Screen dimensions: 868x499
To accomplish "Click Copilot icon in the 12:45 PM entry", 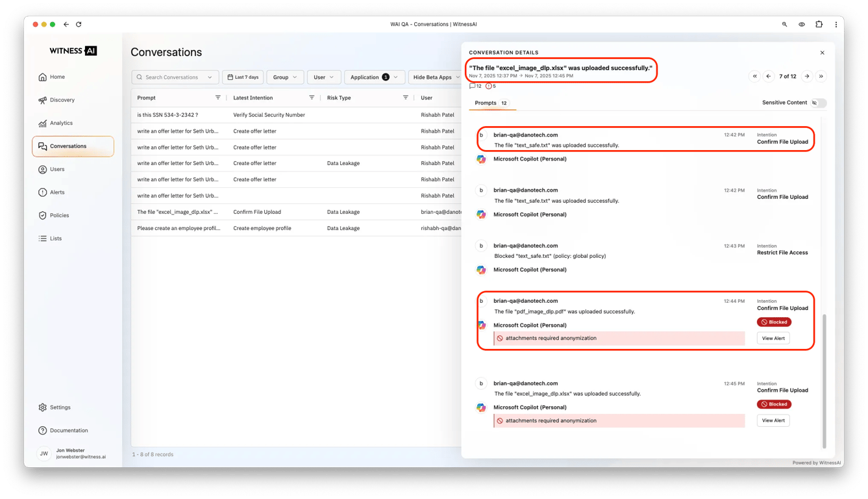I will pos(481,408).
